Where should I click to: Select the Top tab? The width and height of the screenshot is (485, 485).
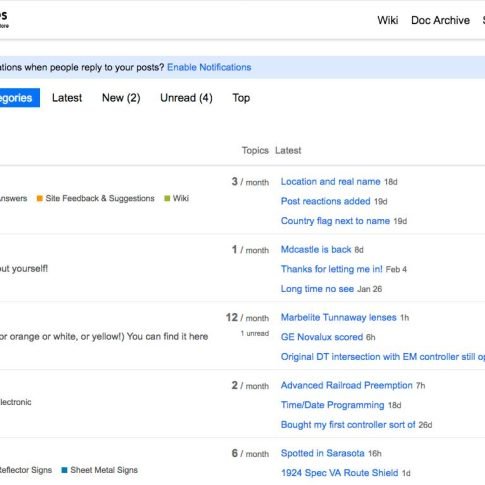(241, 98)
